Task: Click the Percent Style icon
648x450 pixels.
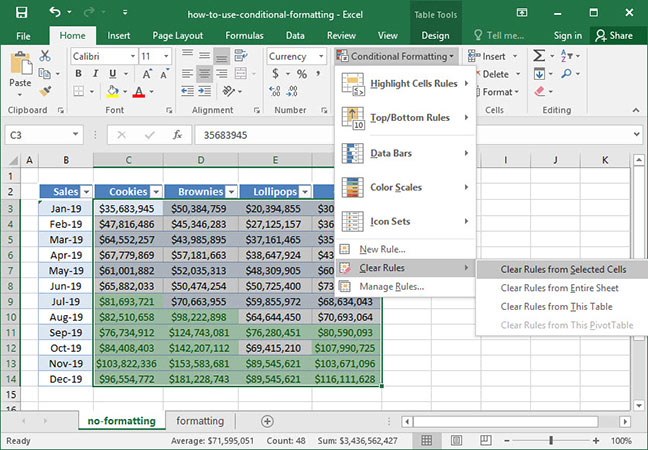Action: 302,74
